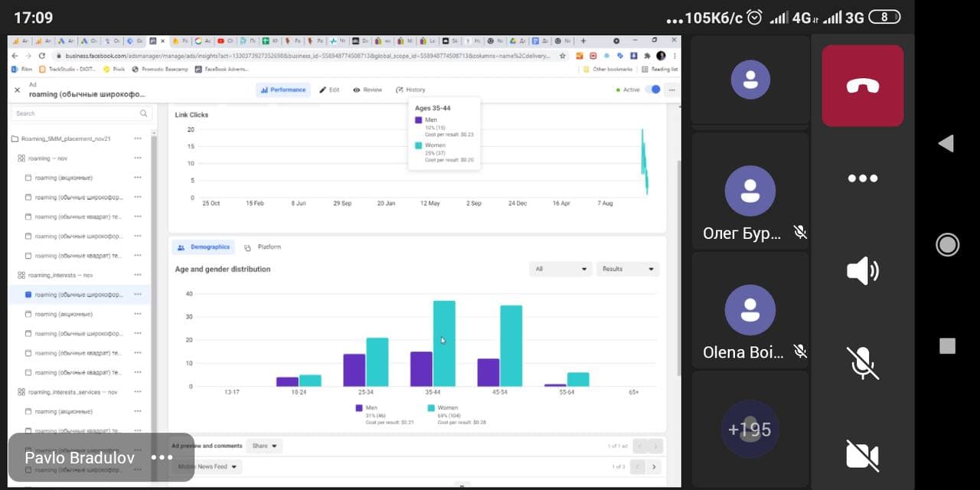Expand the All filter dropdown

(560, 269)
